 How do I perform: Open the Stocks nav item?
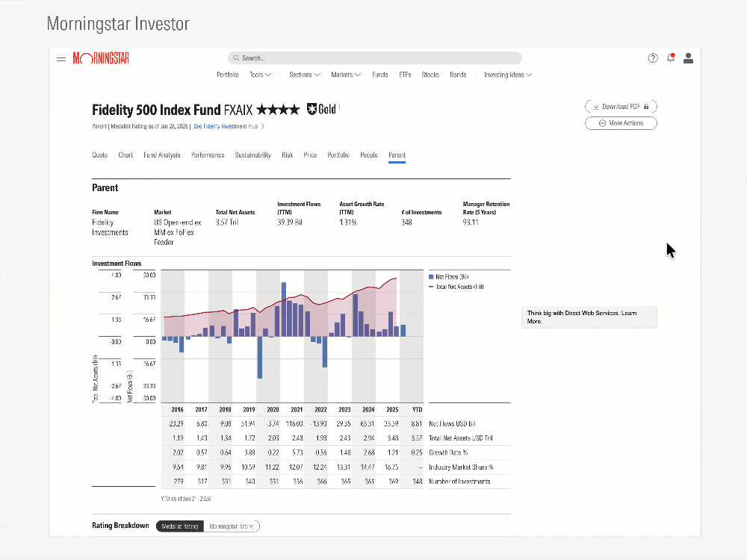click(x=430, y=75)
